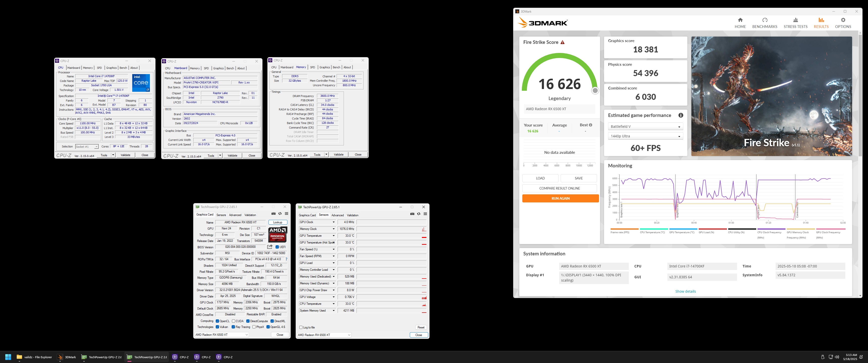The image size is (868, 363).
Task: Open Graphics tab in CPU-Z Memory window
Action: 324,67
